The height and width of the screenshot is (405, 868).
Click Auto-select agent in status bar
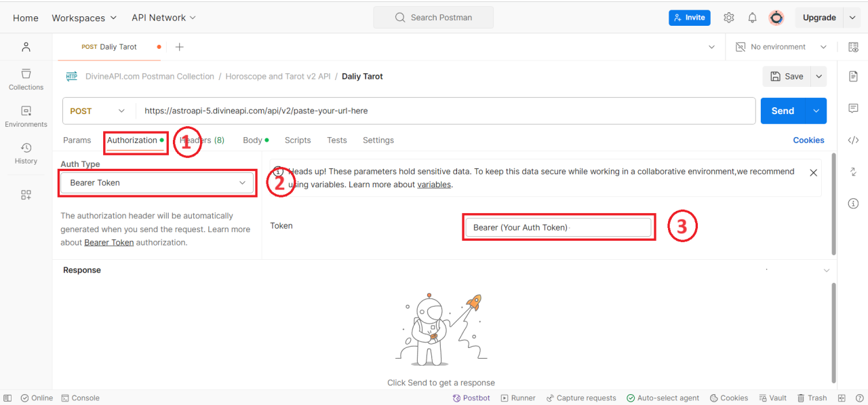tap(663, 398)
